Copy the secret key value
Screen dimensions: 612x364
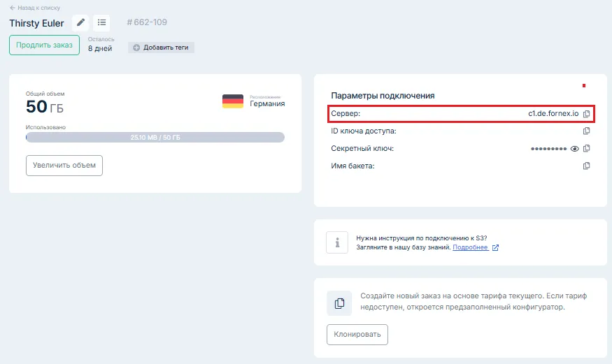587,148
